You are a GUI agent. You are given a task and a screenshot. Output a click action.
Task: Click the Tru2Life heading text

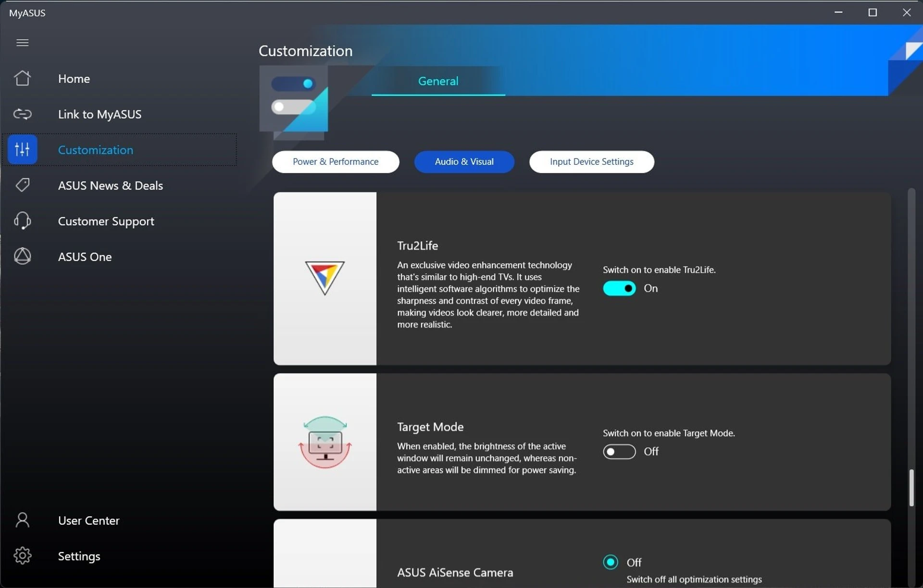[x=417, y=245]
